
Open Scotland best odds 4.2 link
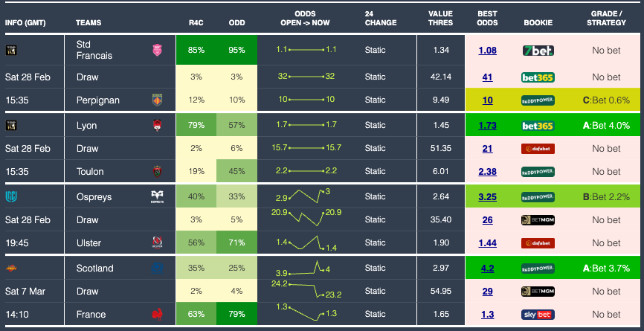488,269
